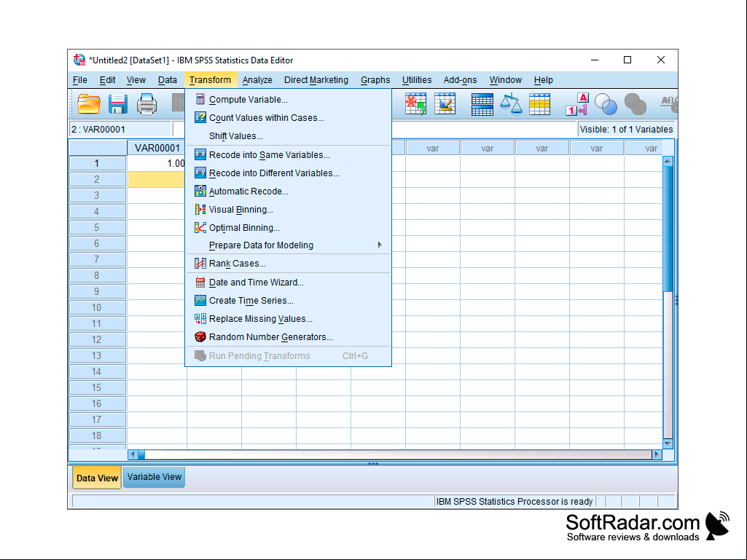Click the Replace Missing Values icon
Image resolution: width=747 pixels, height=560 pixels.
tap(200, 318)
